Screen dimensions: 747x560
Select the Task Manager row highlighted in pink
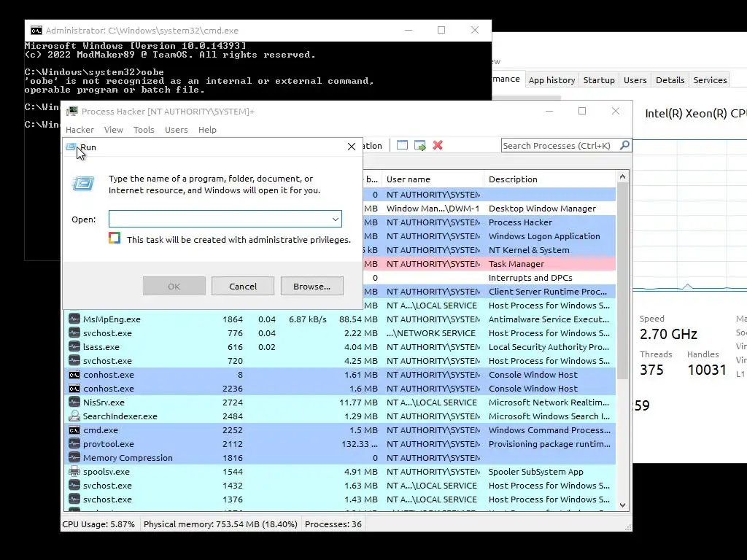[x=489, y=264]
